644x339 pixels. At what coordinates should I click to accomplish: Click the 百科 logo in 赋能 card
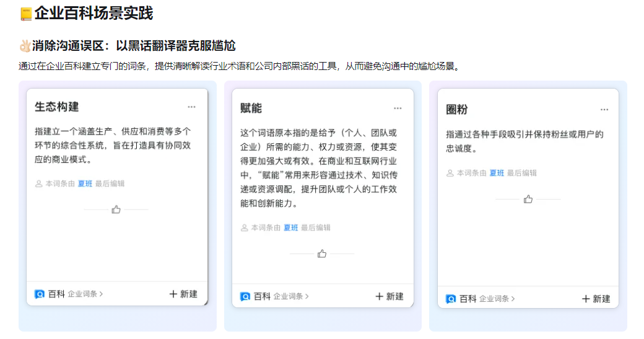point(245,297)
